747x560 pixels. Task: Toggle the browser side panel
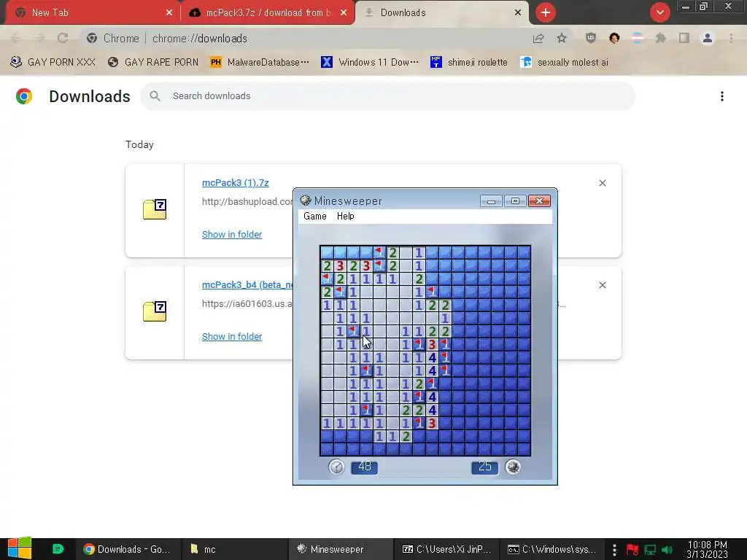(684, 38)
